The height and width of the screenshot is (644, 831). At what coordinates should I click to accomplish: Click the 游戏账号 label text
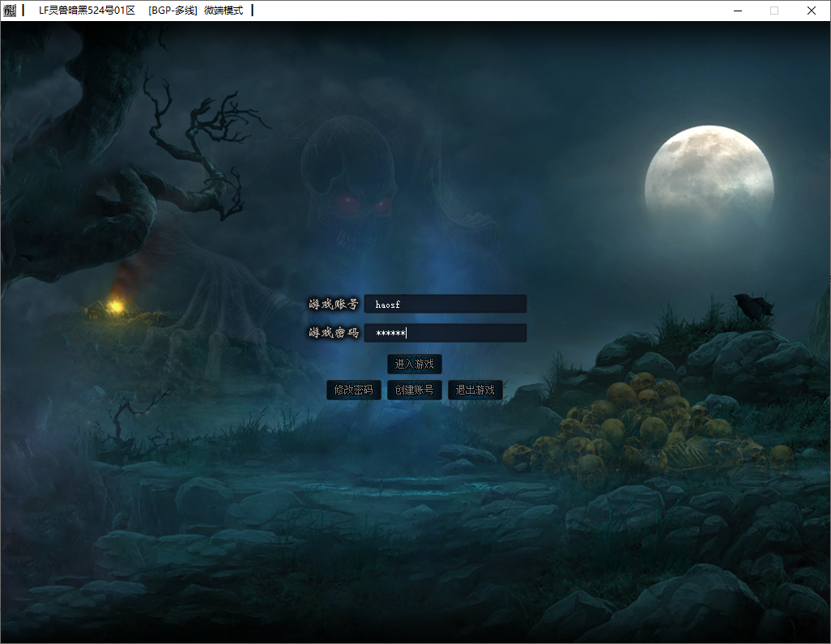click(333, 305)
